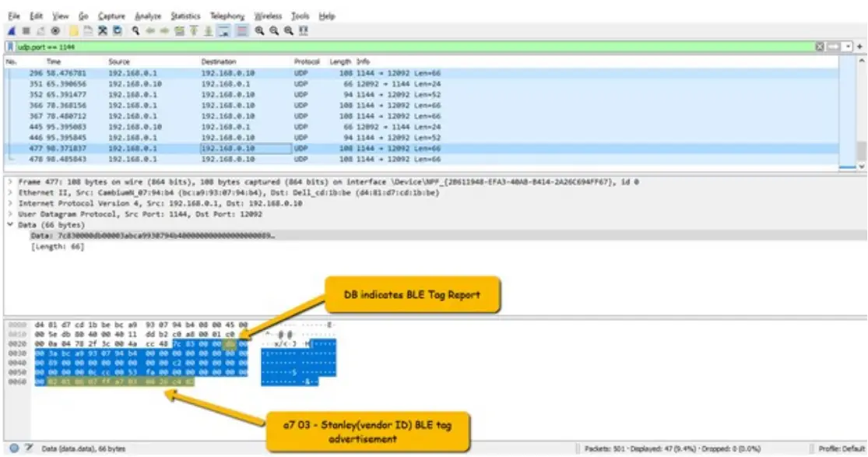
Task: Open the Analyze menu
Action: point(148,16)
